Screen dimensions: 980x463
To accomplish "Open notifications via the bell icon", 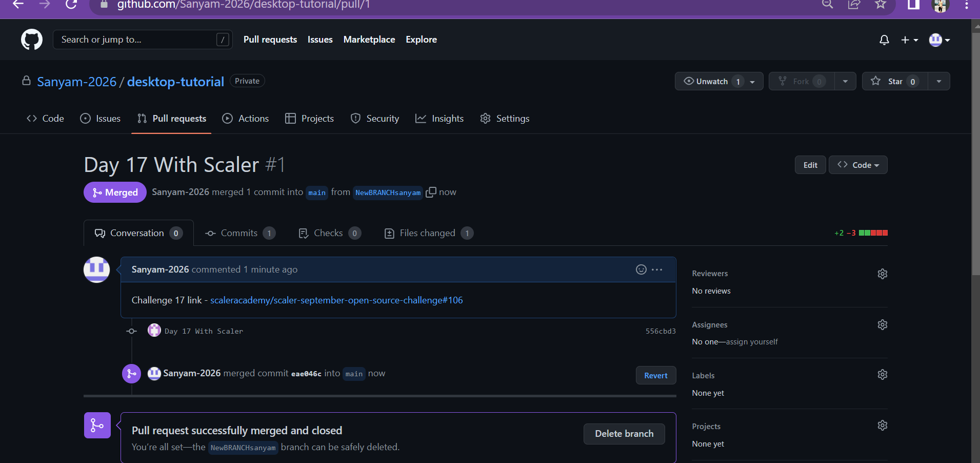I will (x=884, y=40).
